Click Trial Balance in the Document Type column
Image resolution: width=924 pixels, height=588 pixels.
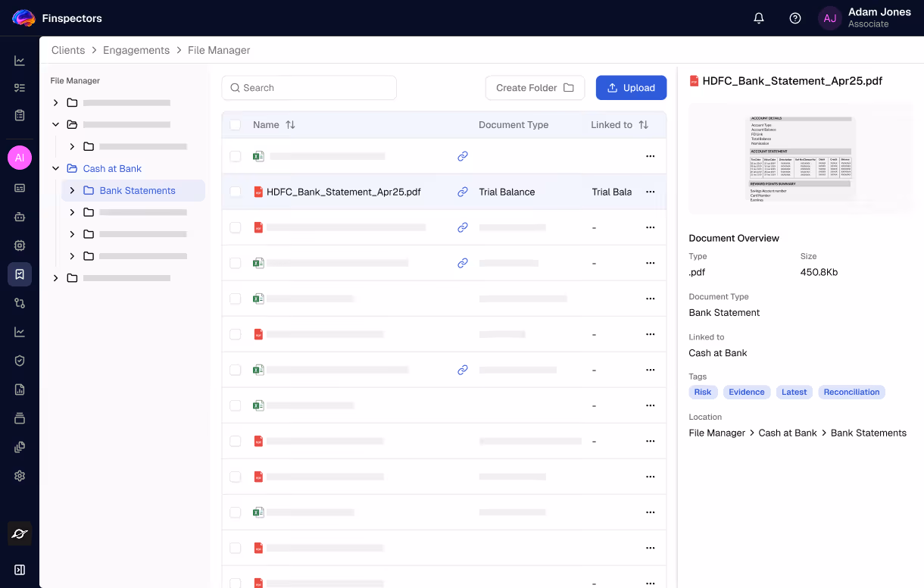pyautogui.click(x=507, y=192)
